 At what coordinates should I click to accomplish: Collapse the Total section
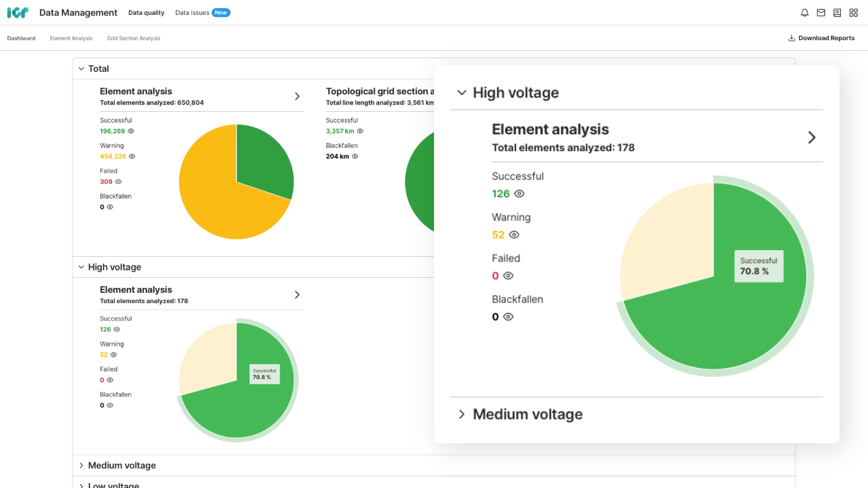pyautogui.click(x=81, y=68)
